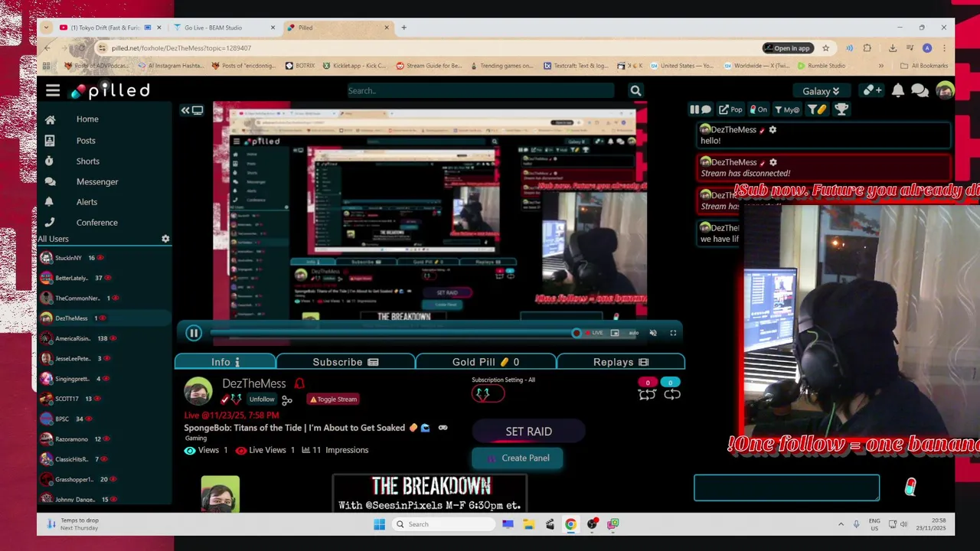The height and width of the screenshot is (551, 980).
Task: Open the Chrome three-dot menu
Action: pos(944,47)
